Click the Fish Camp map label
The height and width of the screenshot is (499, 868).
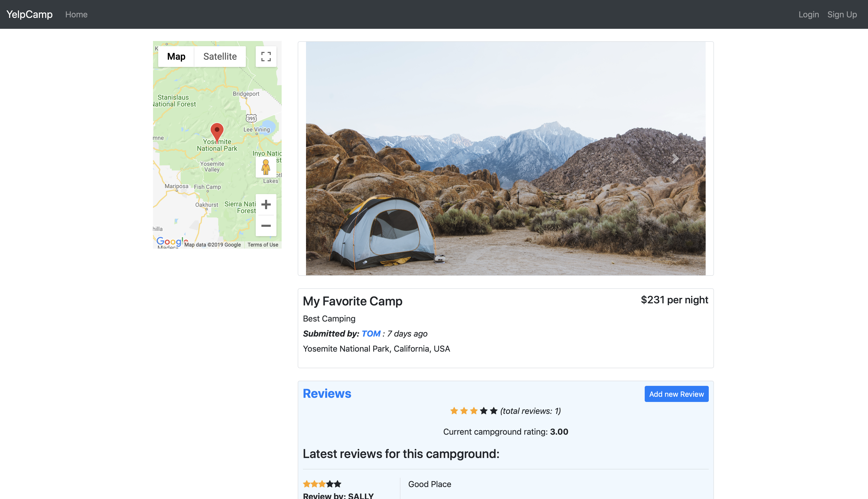coord(207,187)
